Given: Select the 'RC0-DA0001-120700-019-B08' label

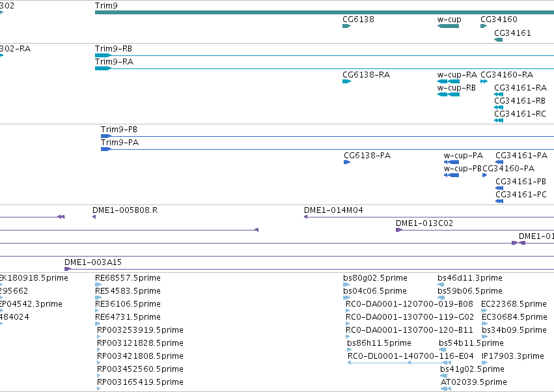Looking at the screenshot, I should pos(409,304).
